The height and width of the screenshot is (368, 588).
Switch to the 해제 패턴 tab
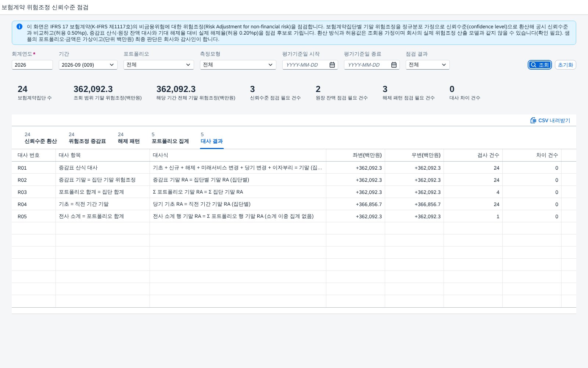click(x=129, y=138)
